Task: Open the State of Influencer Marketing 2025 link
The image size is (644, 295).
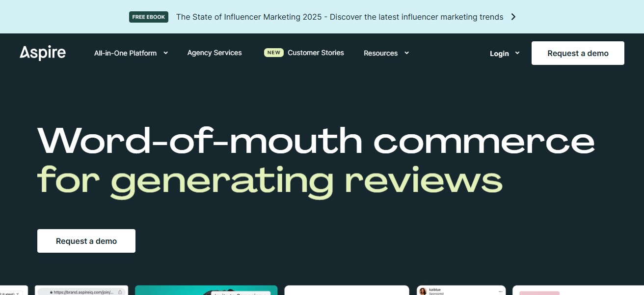Action: (x=340, y=17)
